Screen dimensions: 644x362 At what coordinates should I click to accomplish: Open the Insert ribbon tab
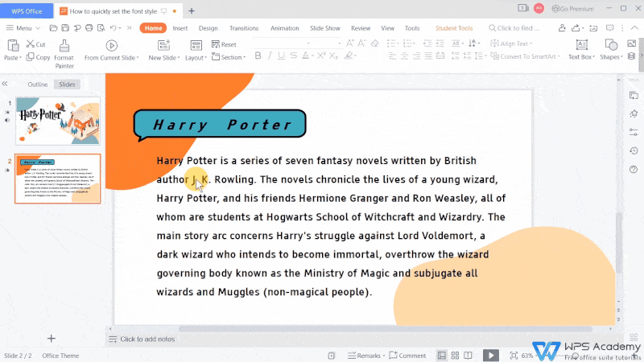coord(180,28)
